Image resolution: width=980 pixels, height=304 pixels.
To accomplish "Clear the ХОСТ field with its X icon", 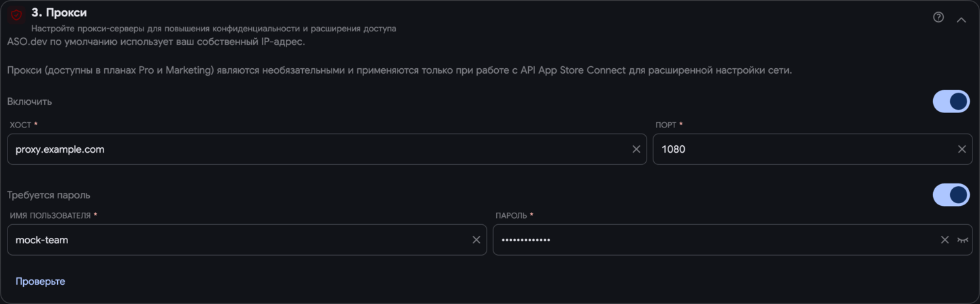I will point(636,149).
